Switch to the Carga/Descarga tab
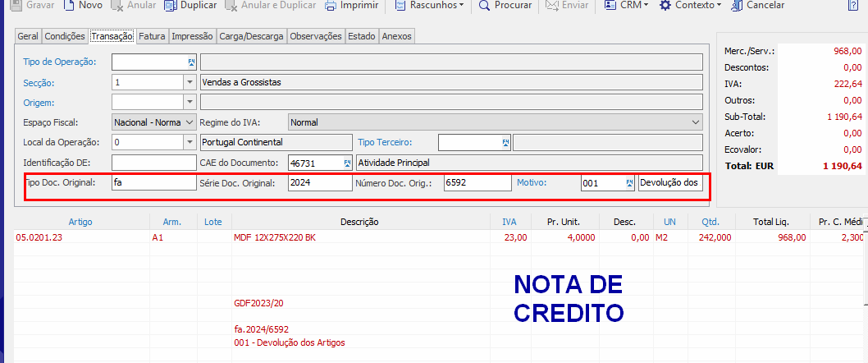868x363 pixels. click(x=252, y=36)
